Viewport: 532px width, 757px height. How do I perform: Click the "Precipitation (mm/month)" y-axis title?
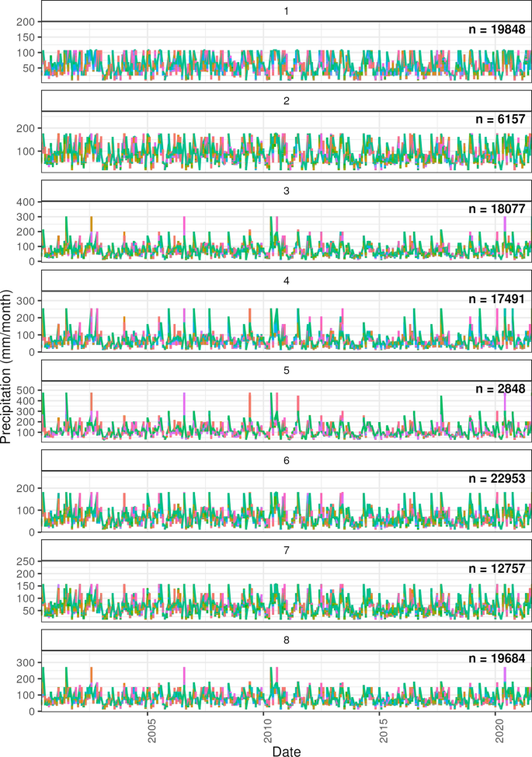[5, 366]
